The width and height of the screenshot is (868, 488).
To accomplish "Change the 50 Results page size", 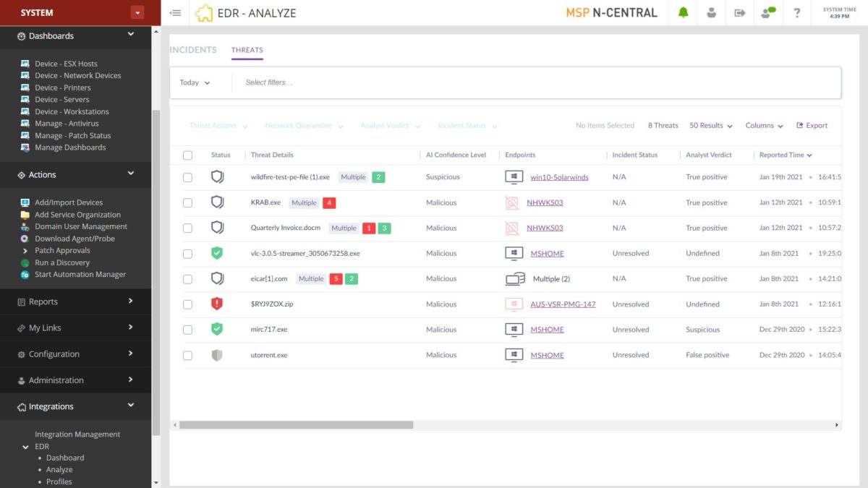I will click(x=711, y=126).
